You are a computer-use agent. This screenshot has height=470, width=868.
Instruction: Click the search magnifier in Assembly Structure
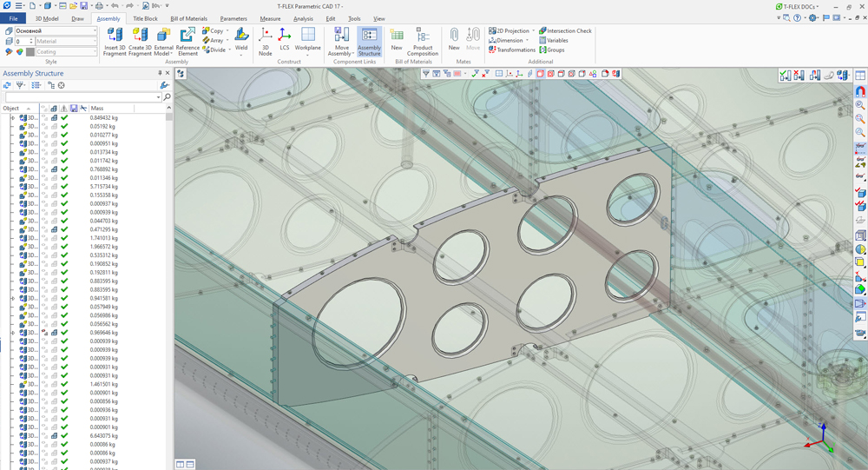coord(168,97)
